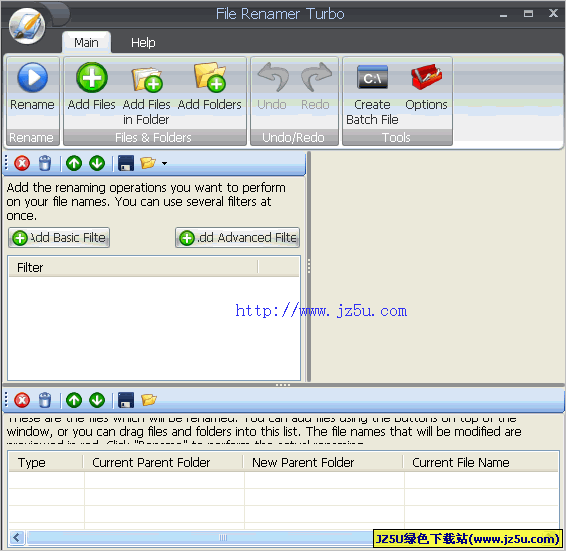Screen dimensions: 566x551
Task: Save filters using floppy disk icon
Action: coord(126,163)
